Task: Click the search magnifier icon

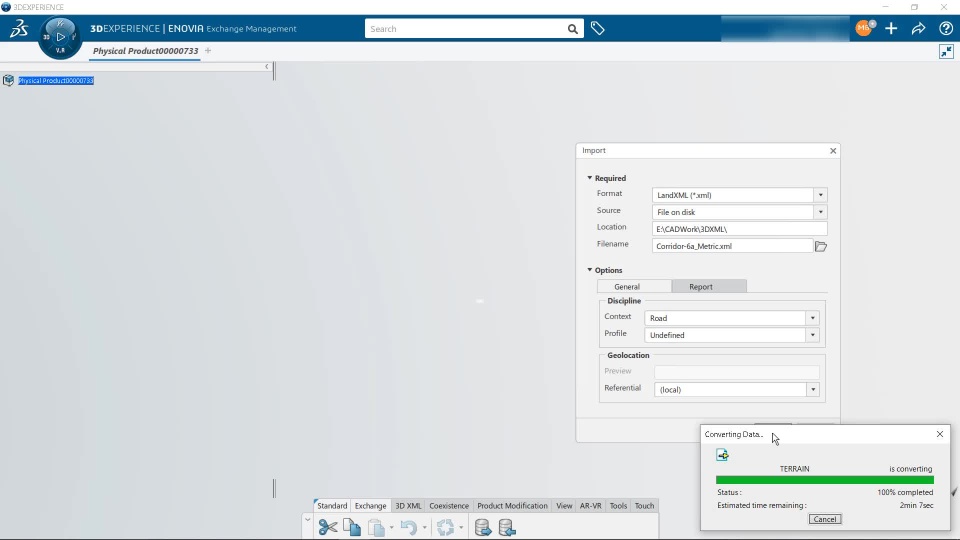Action: [572, 29]
